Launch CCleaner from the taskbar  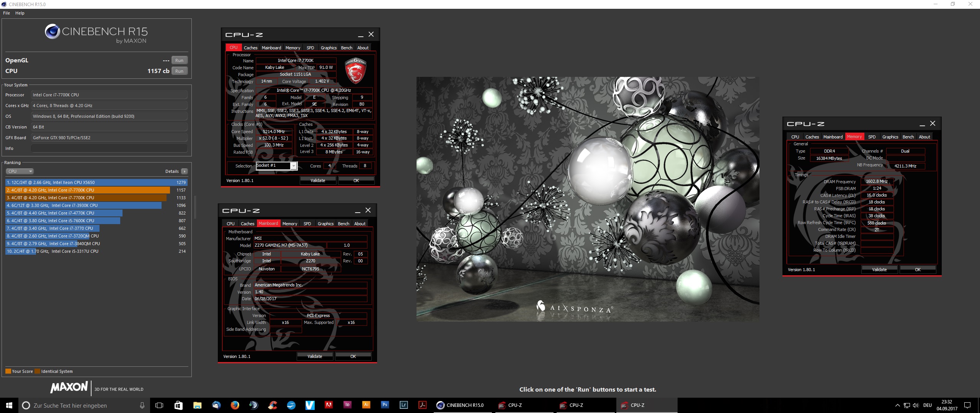(x=272, y=405)
